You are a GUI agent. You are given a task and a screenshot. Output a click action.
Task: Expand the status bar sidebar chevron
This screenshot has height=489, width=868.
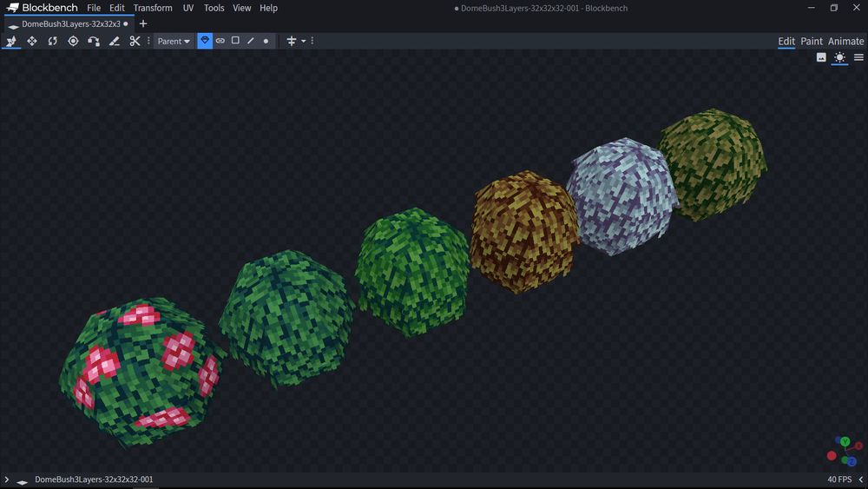point(7,479)
